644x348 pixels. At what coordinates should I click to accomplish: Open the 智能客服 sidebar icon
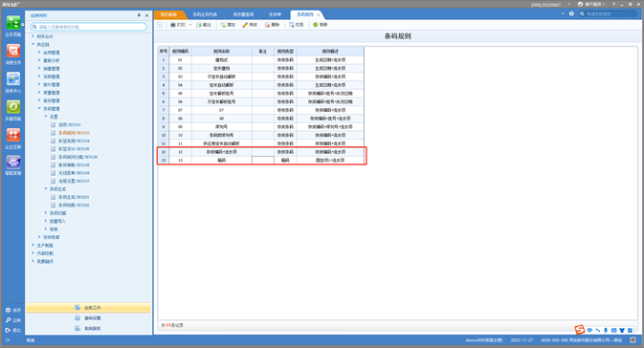pyautogui.click(x=13, y=163)
